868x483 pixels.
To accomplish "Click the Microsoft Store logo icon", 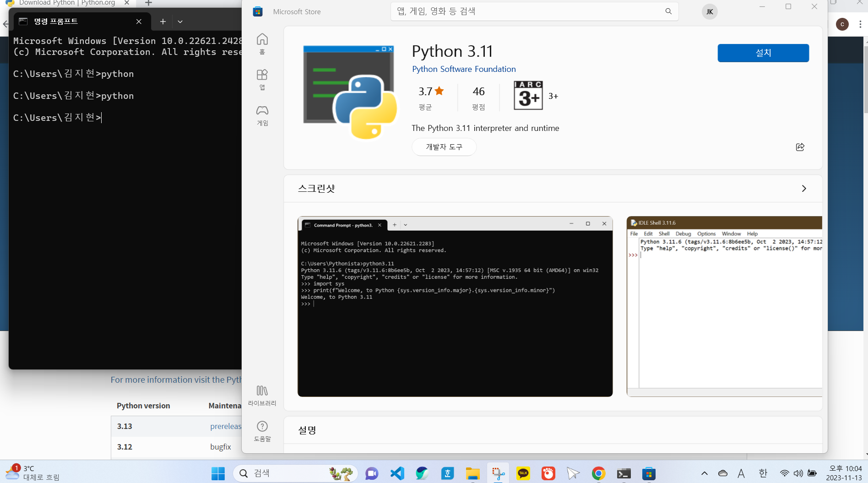I will [x=258, y=11].
